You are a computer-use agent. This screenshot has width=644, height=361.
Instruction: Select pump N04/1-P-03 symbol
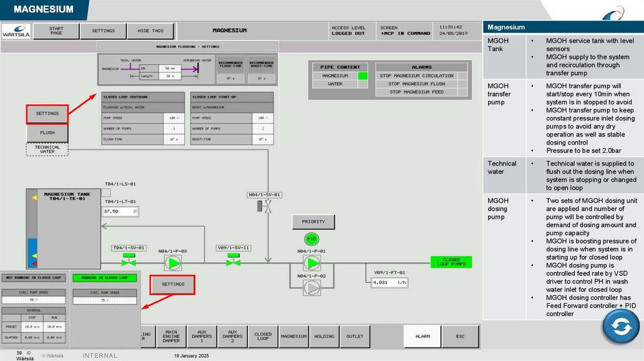point(173,263)
